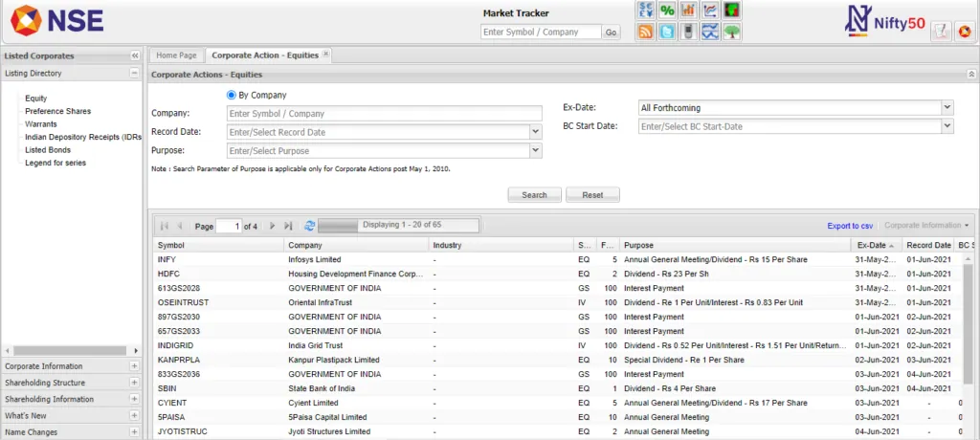Image resolution: width=980 pixels, height=440 pixels.
Task: Click the Export to csv link
Action: (x=850, y=226)
